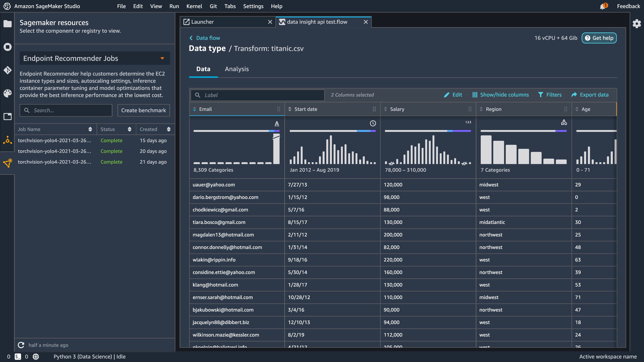Image resolution: width=644 pixels, height=362 pixels.
Task: Click the refresh icon in resources panel
Action: (21, 345)
